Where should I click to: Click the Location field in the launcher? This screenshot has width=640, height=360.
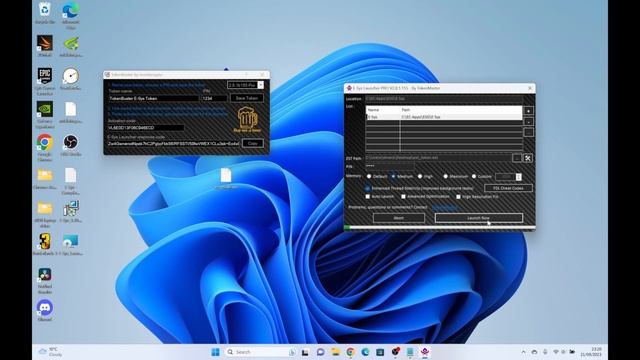(444, 99)
